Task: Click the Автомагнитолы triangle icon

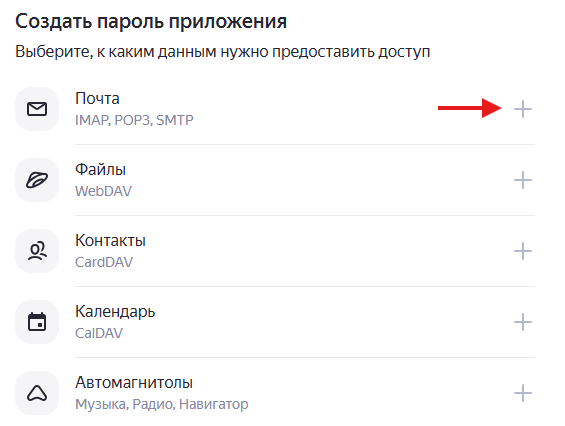Action: tap(37, 393)
